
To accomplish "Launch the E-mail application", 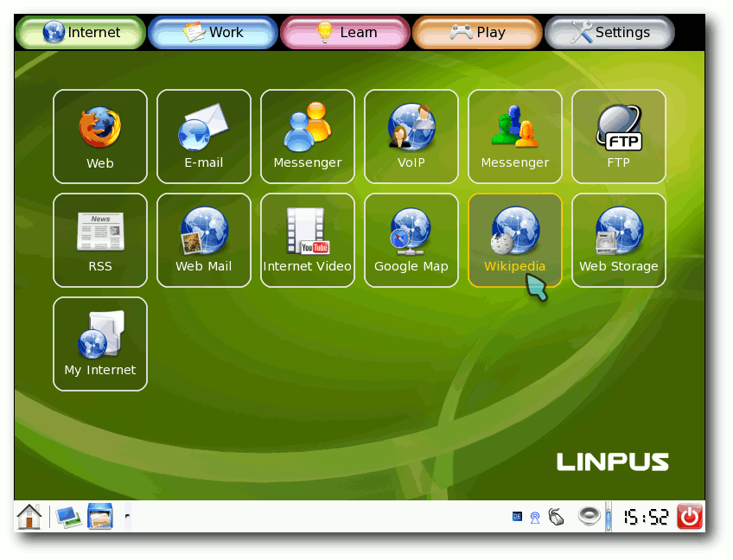I will pos(204,137).
